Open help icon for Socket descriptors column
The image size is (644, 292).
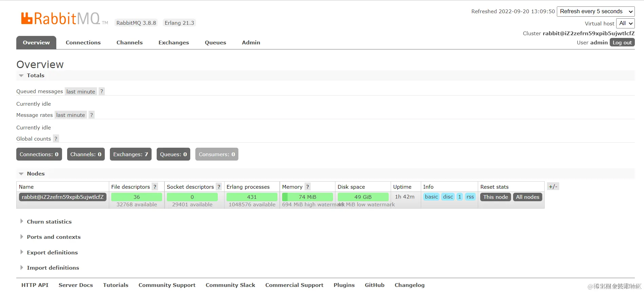click(219, 187)
